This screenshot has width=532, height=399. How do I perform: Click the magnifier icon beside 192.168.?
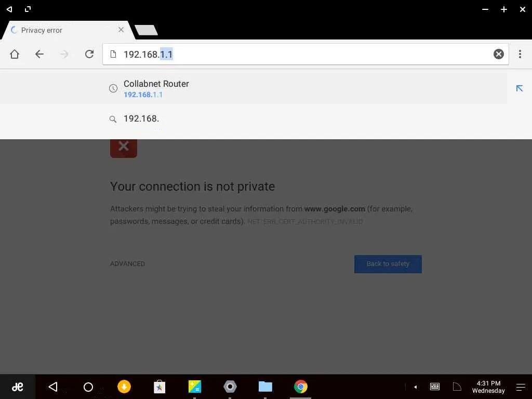[113, 119]
